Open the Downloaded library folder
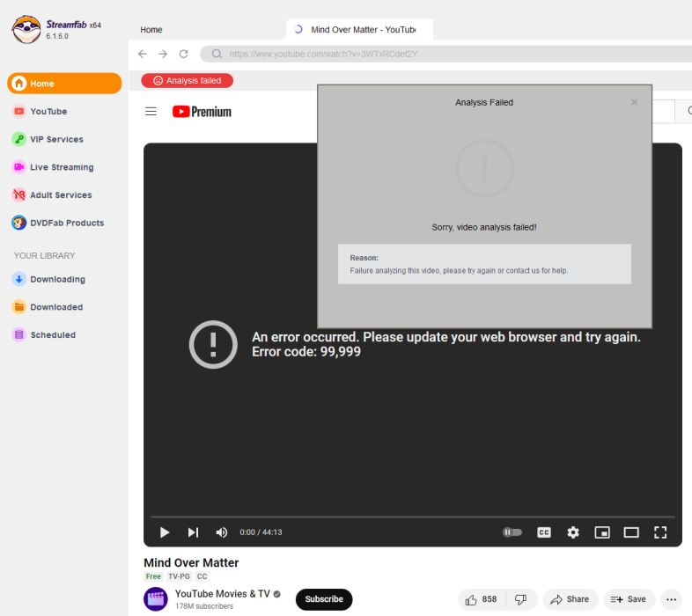 tap(48, 307)
